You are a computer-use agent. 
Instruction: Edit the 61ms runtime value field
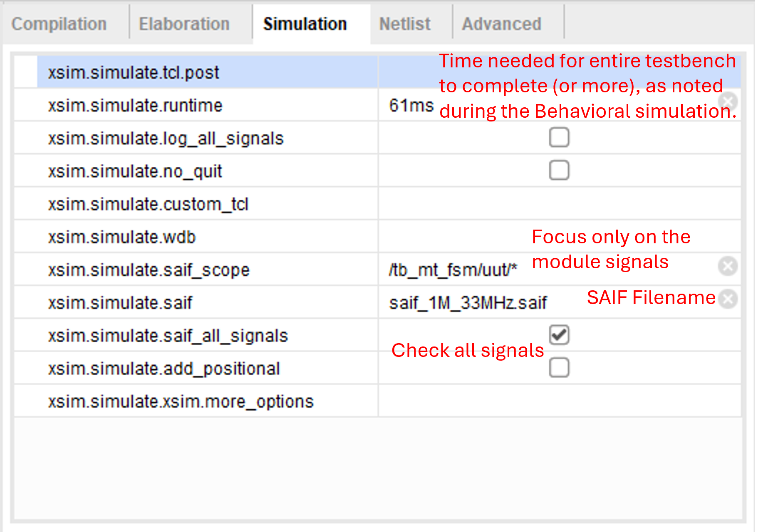coord(559,105)
